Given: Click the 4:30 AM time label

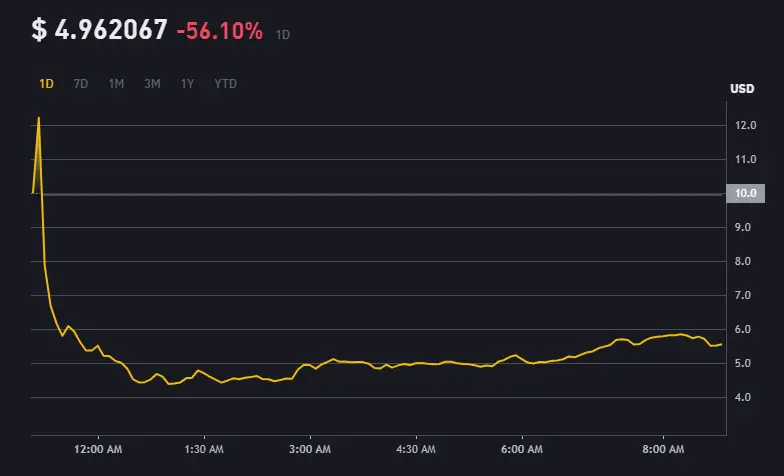Looking at the screenshot, I should coord(416,450).
